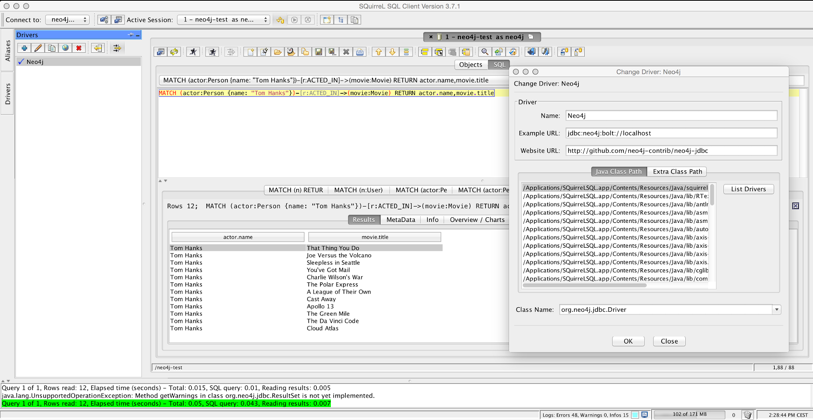The width and height of the screenshot is (813, 420).
Task: Open the MetaData results tab
Action: (x=401, y=220)
